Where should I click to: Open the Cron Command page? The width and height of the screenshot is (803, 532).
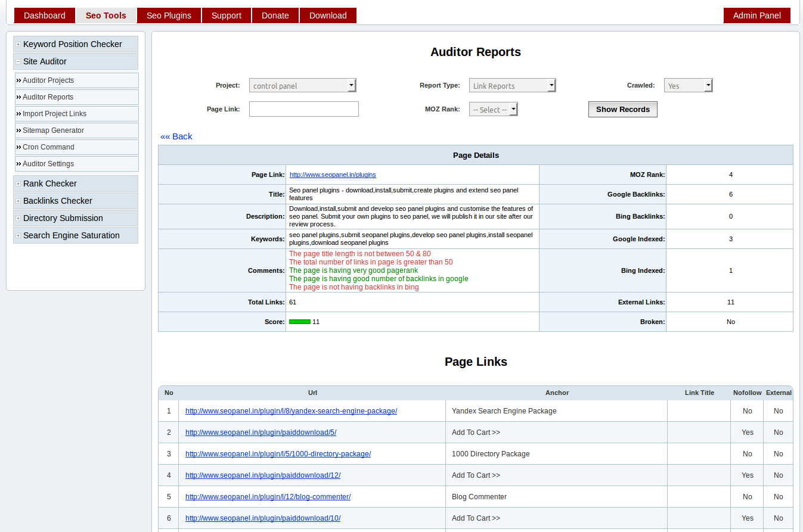click(x=77, y=147)
